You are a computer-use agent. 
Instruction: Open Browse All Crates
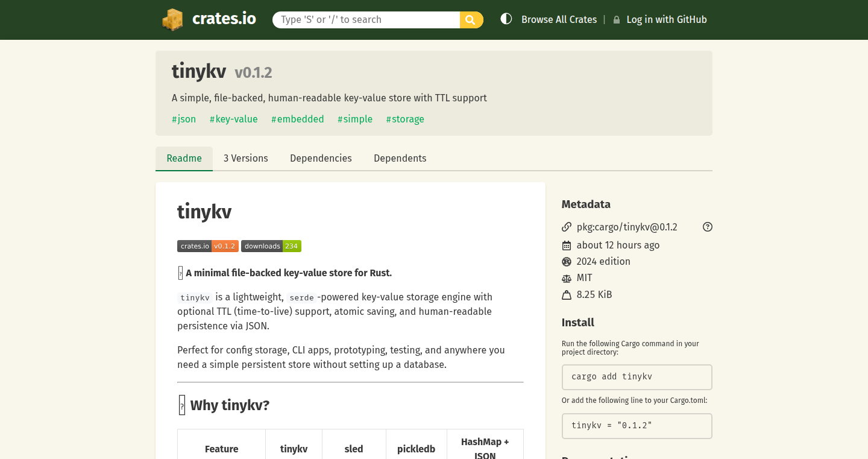click(x=559, y=19)
